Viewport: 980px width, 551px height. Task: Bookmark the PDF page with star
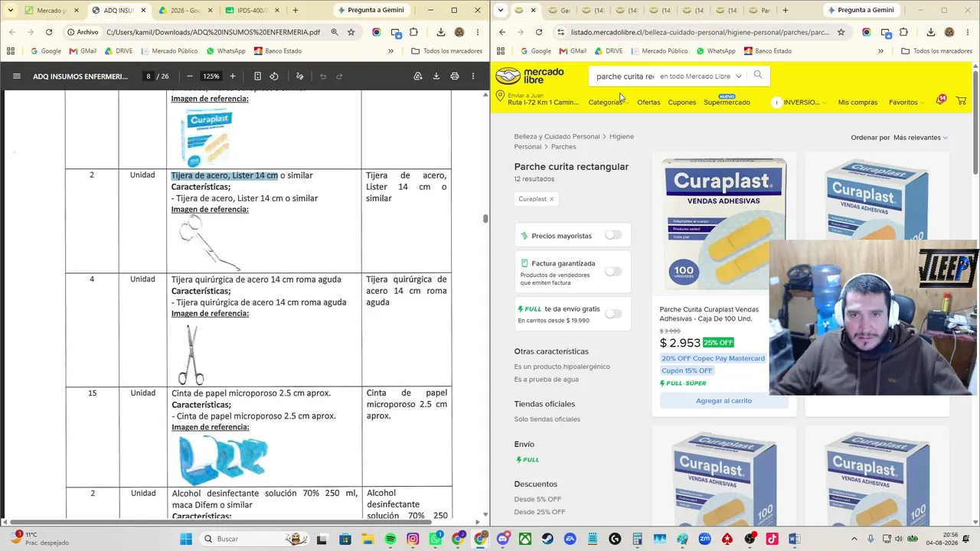(351, 32)
